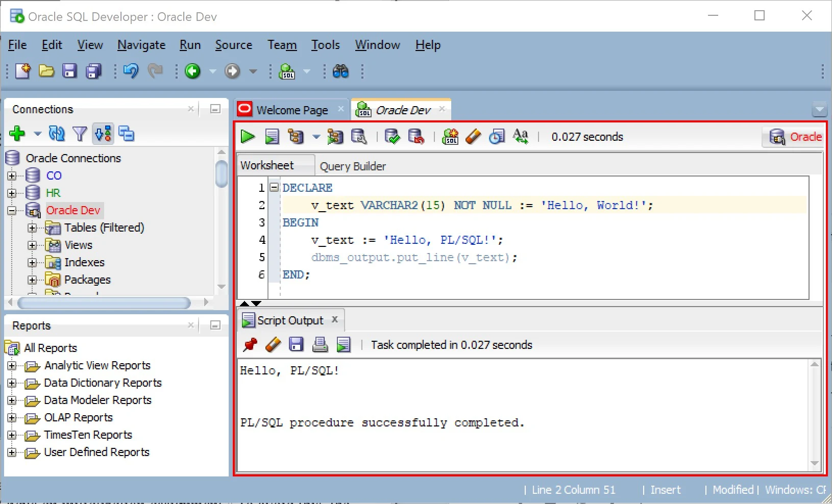Switch to the Welcome Page tab
Image resolution: width=832 pixels, height=504 pixels.
click(x=292, y=110)
